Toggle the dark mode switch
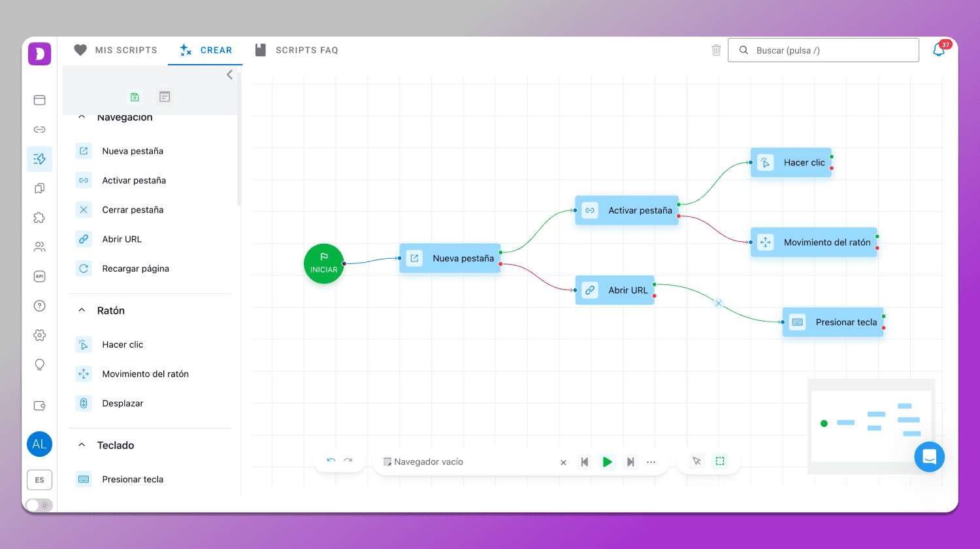The image size is (980, 549). [39, 505]
